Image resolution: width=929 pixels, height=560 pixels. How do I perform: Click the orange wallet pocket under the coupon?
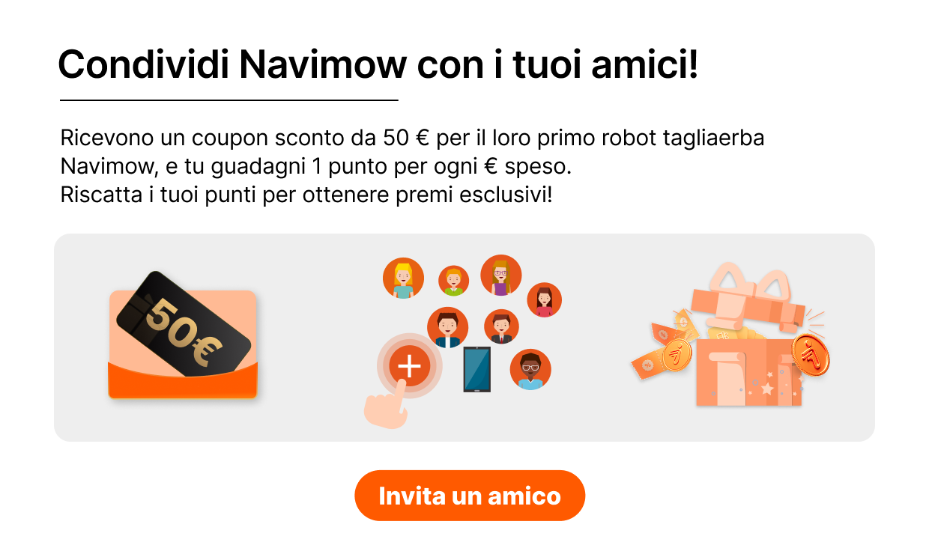183,380
